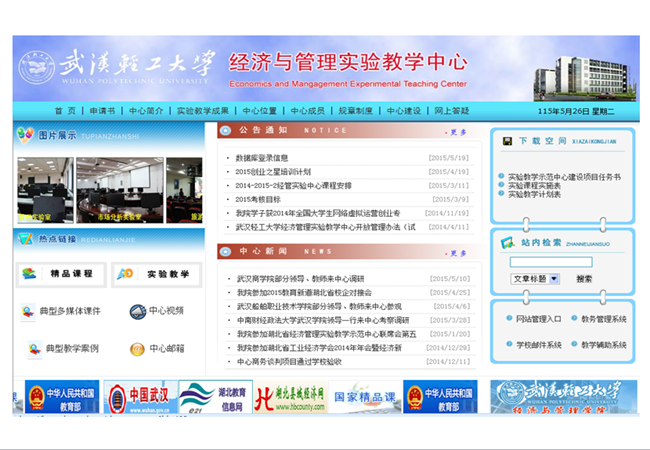650x450 pixels.
Task: Click the first lab photo thumbnail
Action: point(43,188)
